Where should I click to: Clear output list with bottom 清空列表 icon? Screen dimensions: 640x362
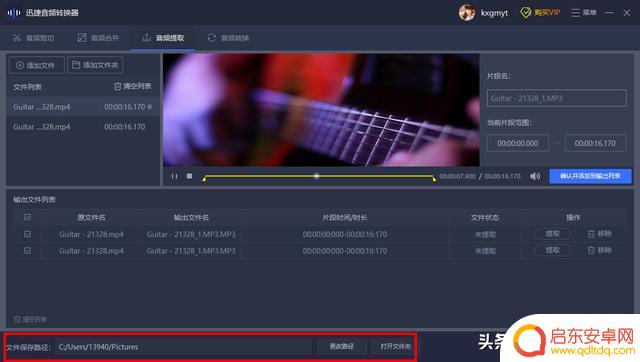[30, 319]
